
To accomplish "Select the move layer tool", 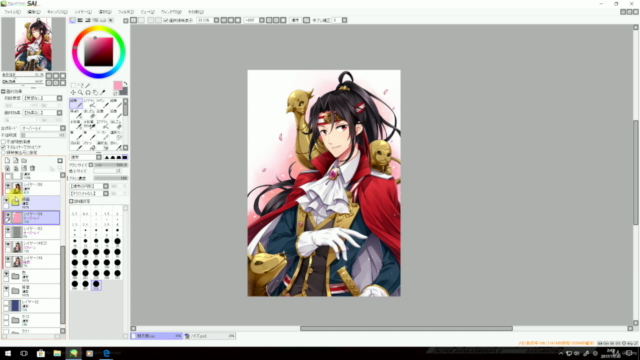I will coord(73,93).
